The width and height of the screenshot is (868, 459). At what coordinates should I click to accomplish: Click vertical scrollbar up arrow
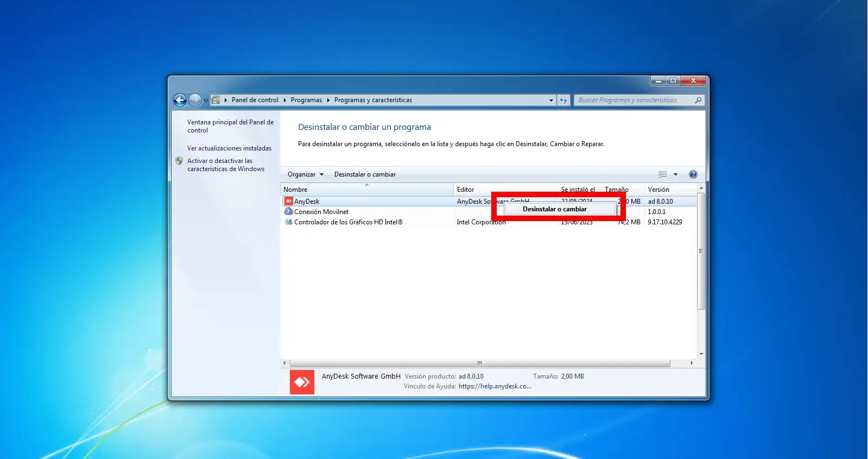pos(701,188)
